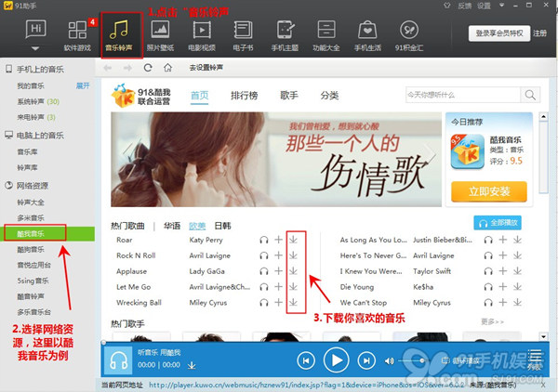Download I Knew You Were song
Screen dimensions: 558x392
517,271
